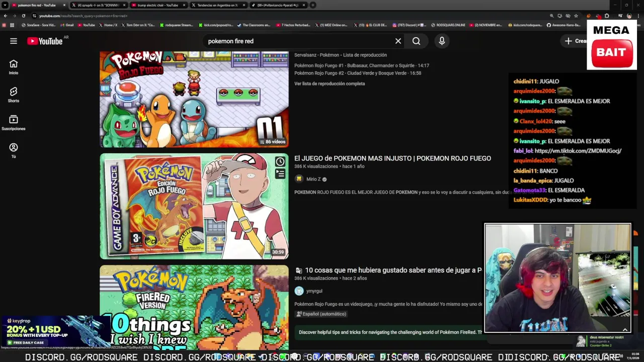
Task: Clear the search box with X
Action: click(x=398, y=41)
